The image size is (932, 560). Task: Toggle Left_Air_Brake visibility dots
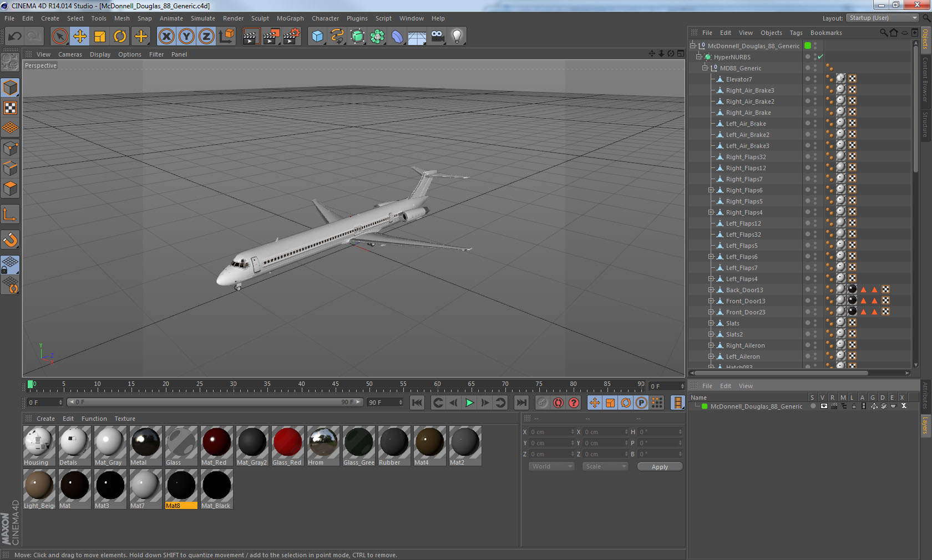tap(815, 123)
